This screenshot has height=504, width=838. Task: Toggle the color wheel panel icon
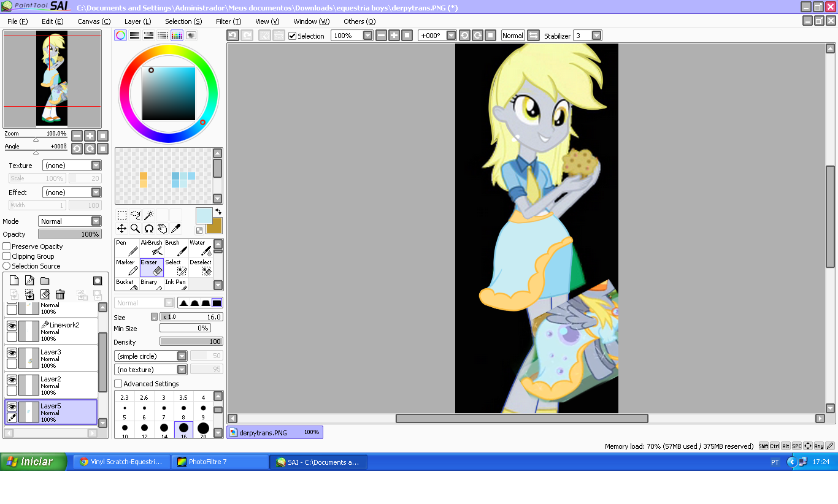pos(121,36)
